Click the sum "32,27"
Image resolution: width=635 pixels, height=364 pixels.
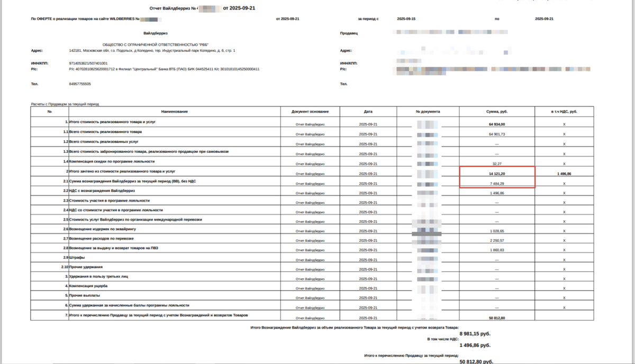pos(497,164)
